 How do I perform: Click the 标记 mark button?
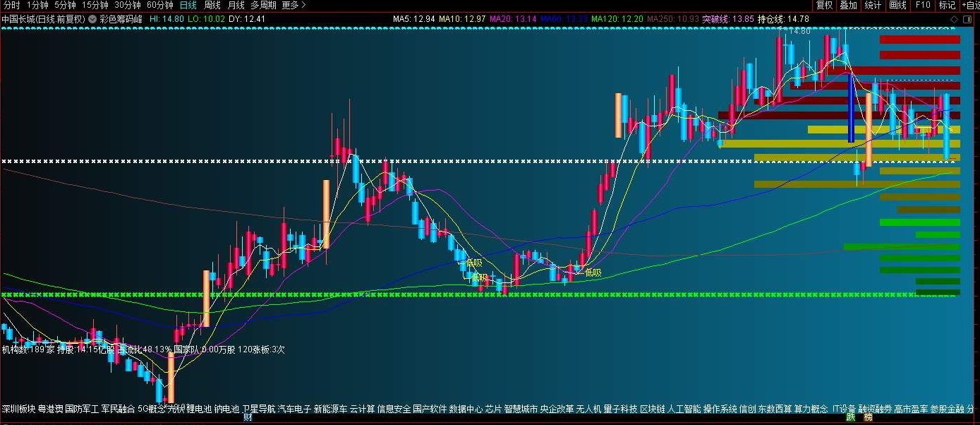(x=947, y=5)
